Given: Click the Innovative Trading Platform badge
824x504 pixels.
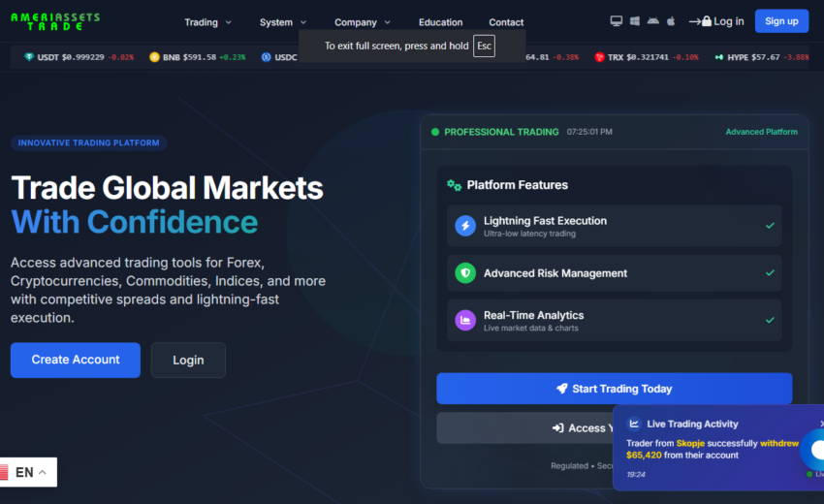Looking at the screenshot, I should pyautogui.click(x=89, y=142).
